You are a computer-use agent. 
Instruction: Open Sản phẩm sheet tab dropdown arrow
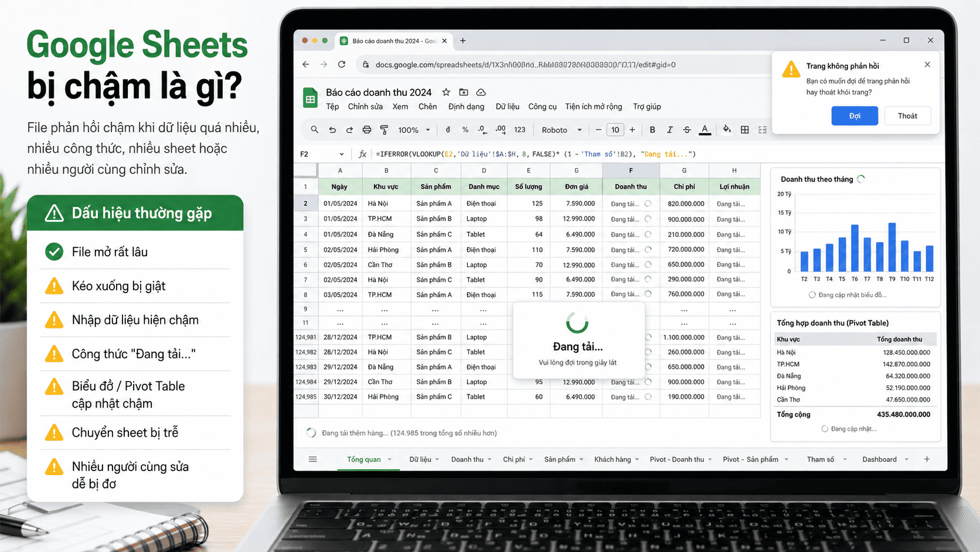[581, 459]
